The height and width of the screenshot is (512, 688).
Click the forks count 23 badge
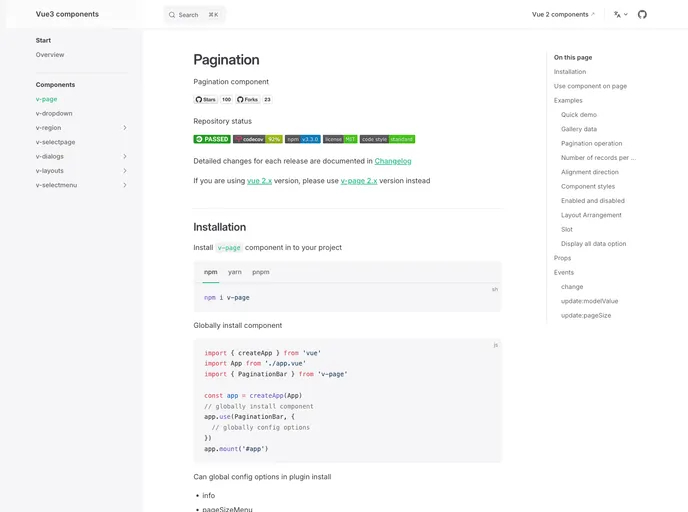(267, 100)
